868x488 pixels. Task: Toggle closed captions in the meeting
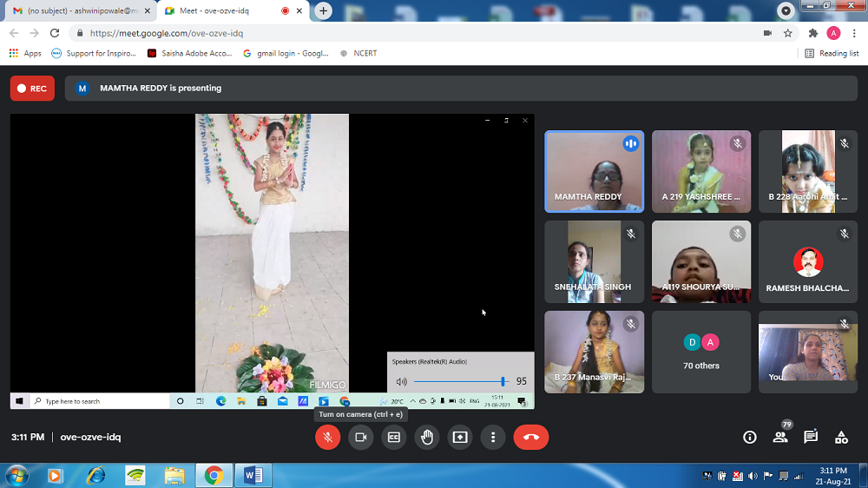pos(393,437)
